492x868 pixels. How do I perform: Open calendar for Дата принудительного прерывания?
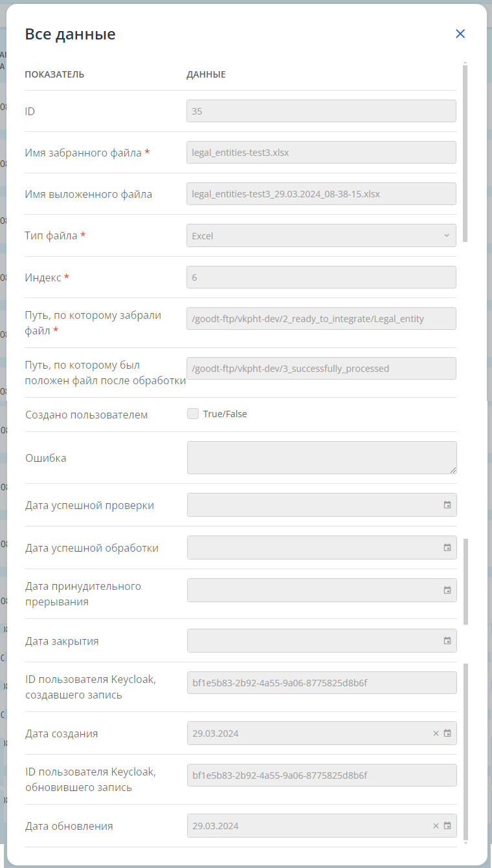(x=447, y=591)
